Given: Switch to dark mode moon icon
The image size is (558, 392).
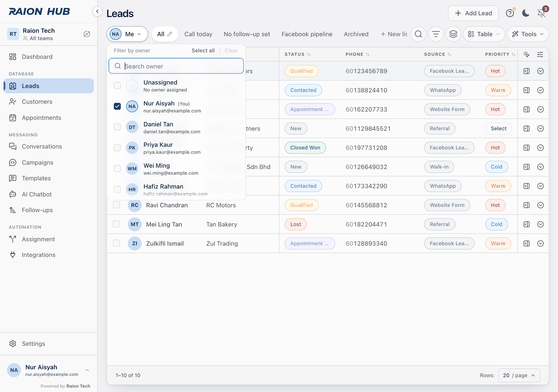Looking at the screenshot, I should pyautogui.click(x=526, y=13).
